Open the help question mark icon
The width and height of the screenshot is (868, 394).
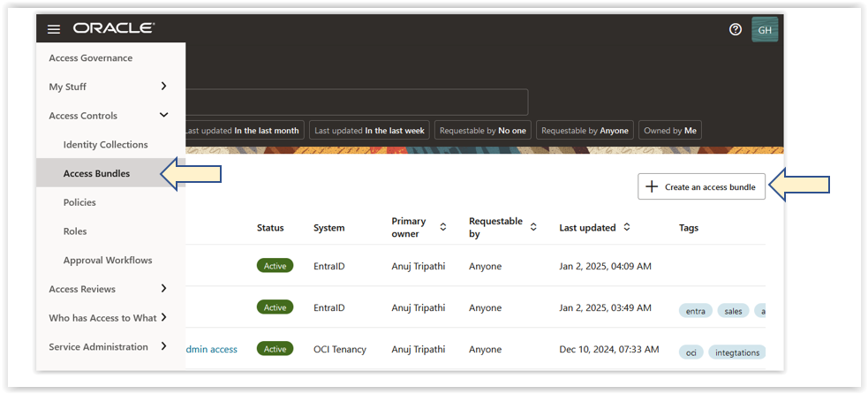735,29
